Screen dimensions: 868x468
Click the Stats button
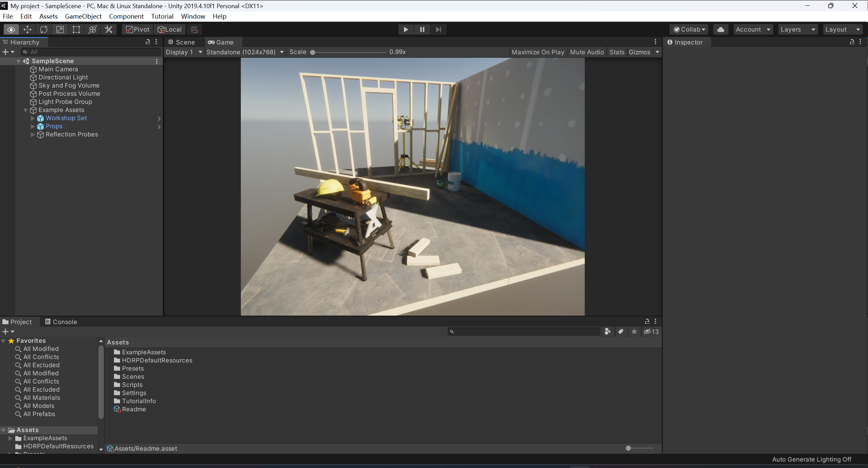click(x=616, y=52)
